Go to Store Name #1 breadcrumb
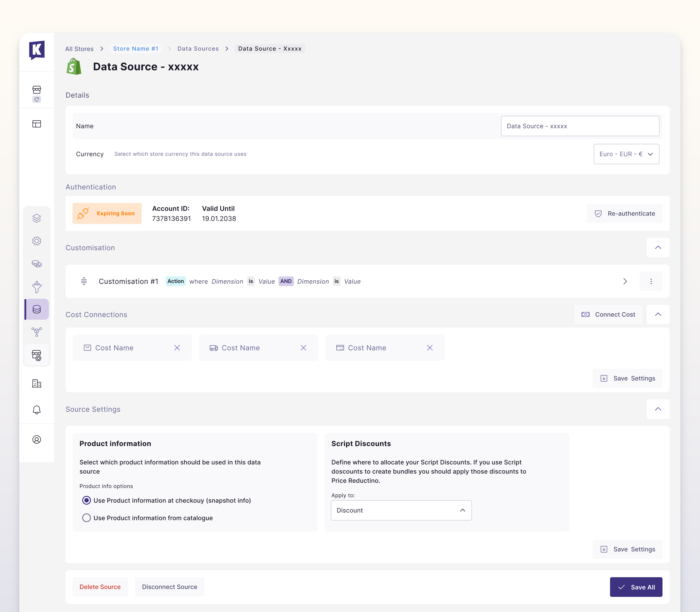 (x=136, y=49)
